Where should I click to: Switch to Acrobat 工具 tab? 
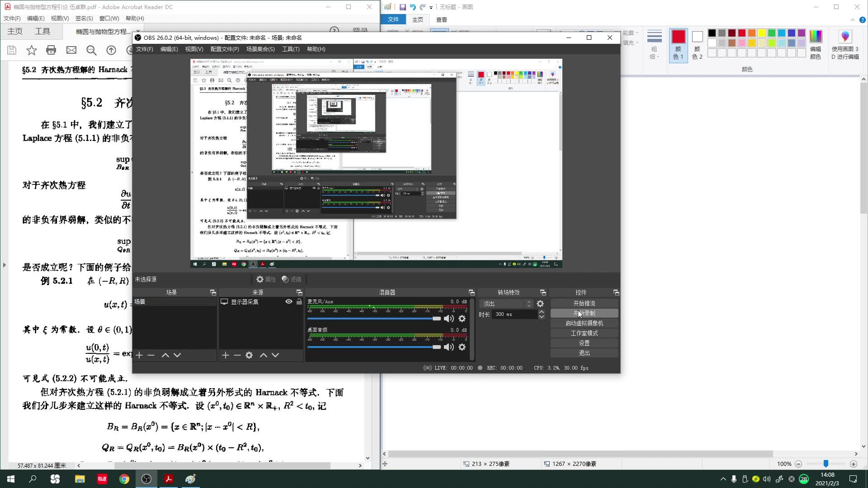pos(42,31)
